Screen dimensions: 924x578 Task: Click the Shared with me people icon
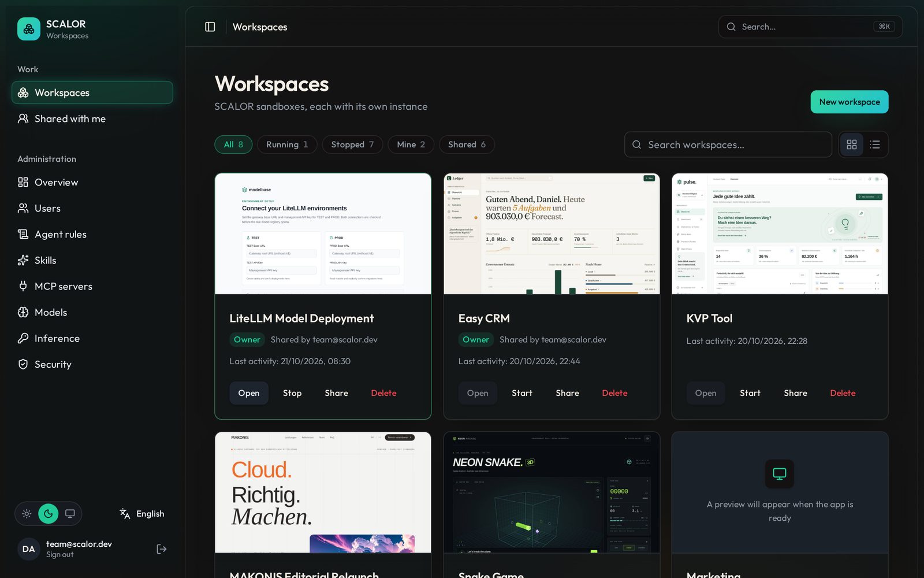[x=23, y=118]
